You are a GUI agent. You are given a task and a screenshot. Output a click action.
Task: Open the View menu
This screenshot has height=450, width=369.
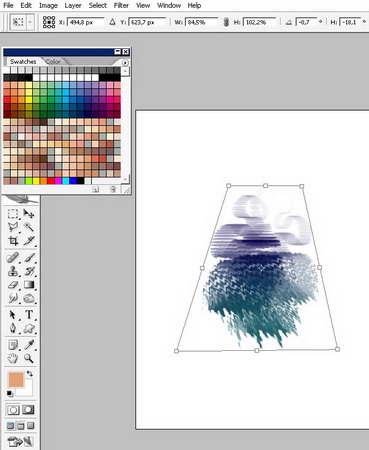[x=143, y=5]
